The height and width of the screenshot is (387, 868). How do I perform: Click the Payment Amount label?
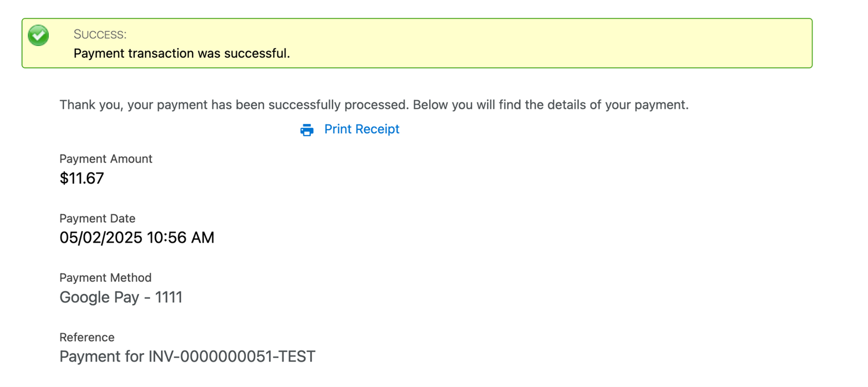pos(106,159)
